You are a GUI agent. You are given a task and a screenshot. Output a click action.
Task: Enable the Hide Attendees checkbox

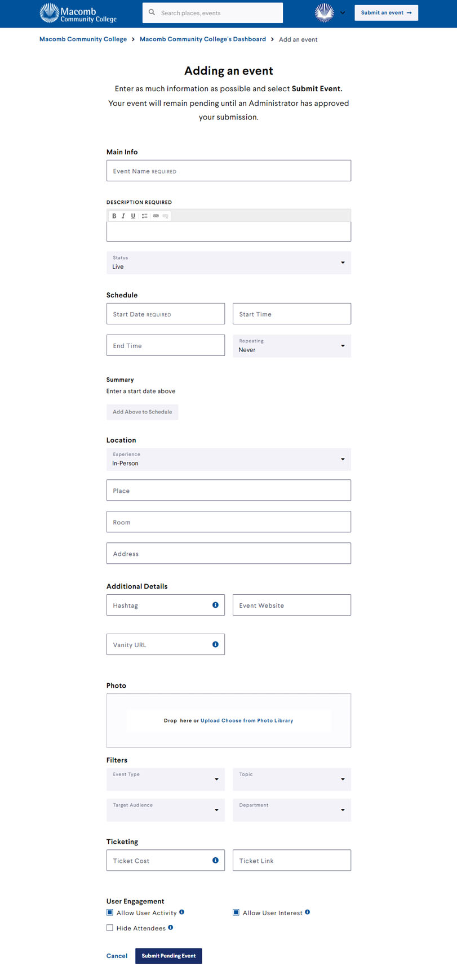110,928
